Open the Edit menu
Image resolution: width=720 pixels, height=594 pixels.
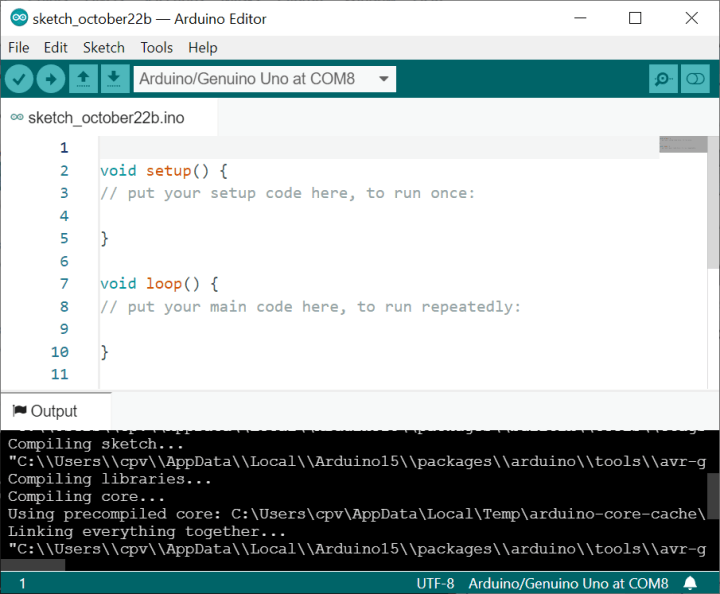[x=56, y=48]
